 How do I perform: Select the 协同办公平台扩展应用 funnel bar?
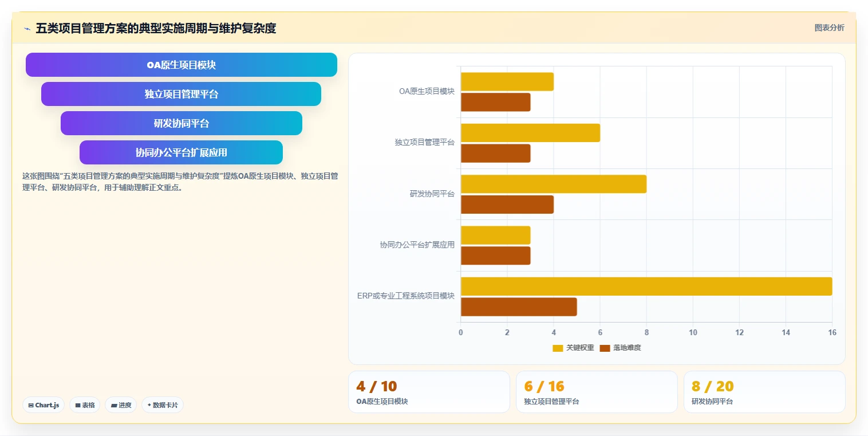[x=181, y=152]
